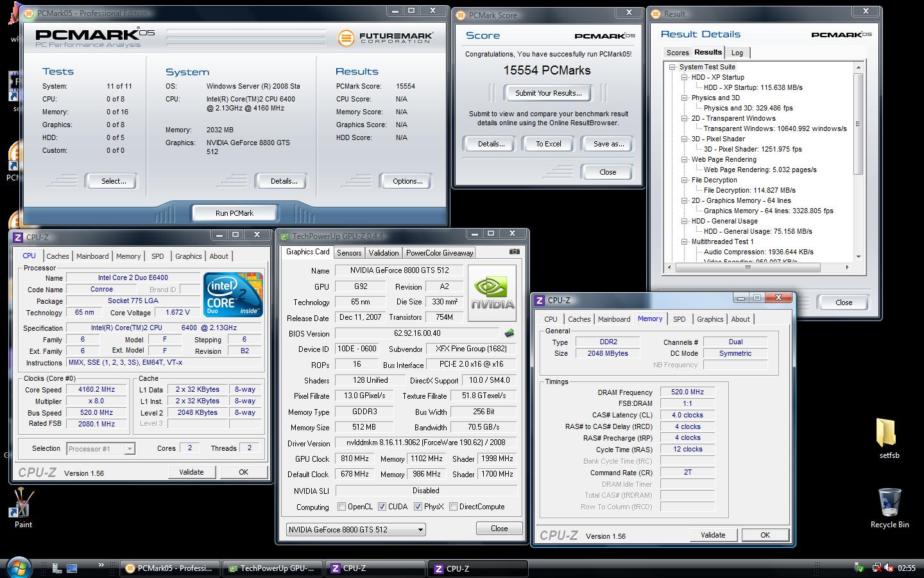The image size is (924, 578).
Task: Open the Caches tab in the CPU-Z CPU window
Action: 58,256
